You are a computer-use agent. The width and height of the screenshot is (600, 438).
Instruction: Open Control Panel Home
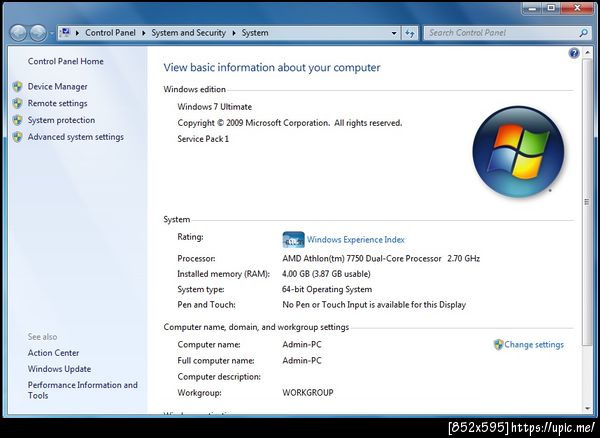(65, 61)
